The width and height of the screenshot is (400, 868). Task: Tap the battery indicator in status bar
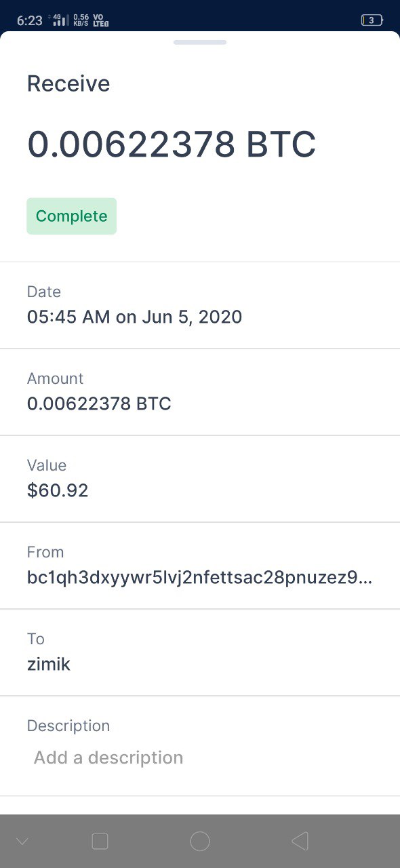(x=372, y=20)
